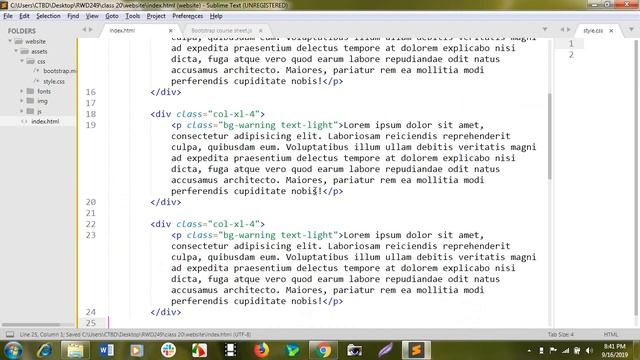The width and height of the screenshot is (640, 360).
Task: Open the Selection menu
Action: point(48,16)
